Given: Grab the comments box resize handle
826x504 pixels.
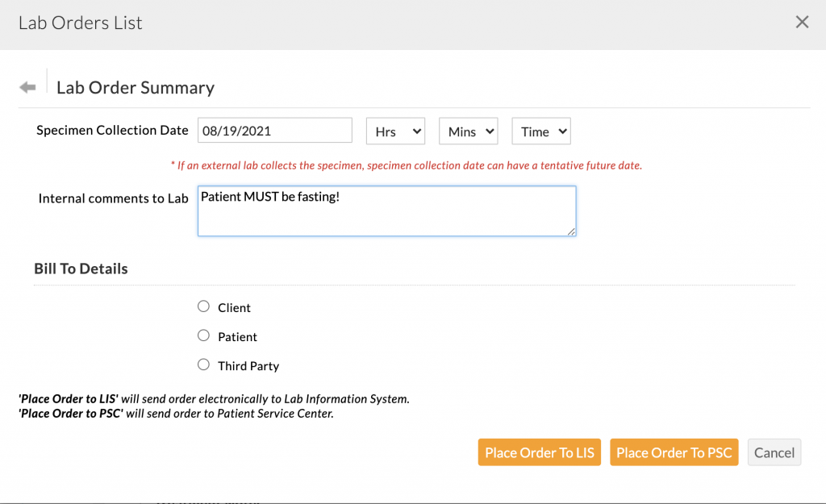Looking at the screenshot, I should [571, 231].
